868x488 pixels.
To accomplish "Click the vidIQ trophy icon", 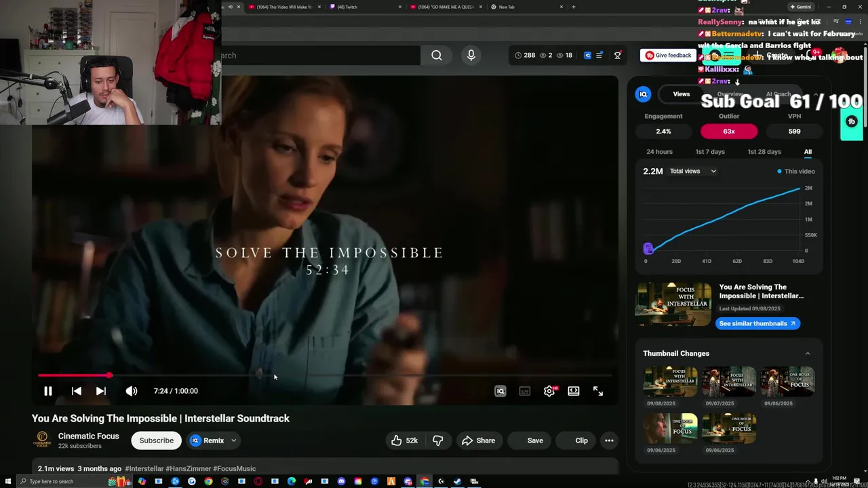I will click(x=618, y=56).
